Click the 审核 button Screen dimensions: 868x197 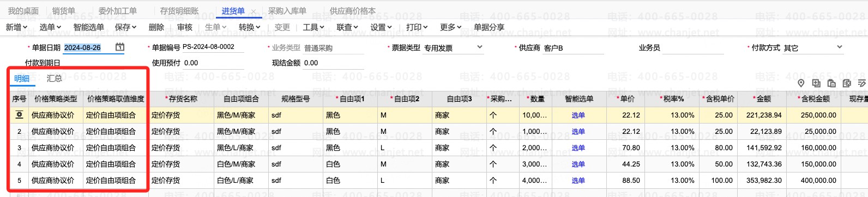[x=185, y=27]
